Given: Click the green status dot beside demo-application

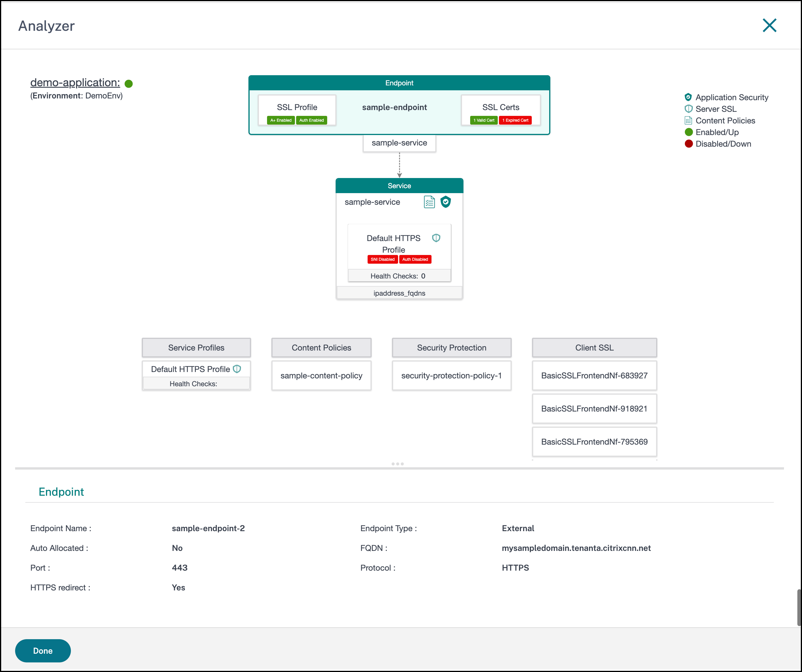Looking at the screenshot, I should click(x=129, y=84).
